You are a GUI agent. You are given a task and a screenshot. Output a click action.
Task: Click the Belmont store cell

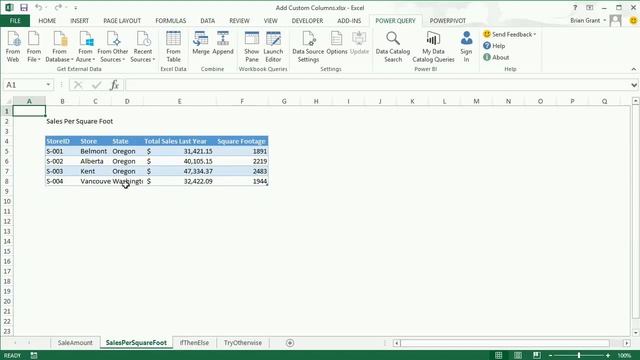pos(95,151)
